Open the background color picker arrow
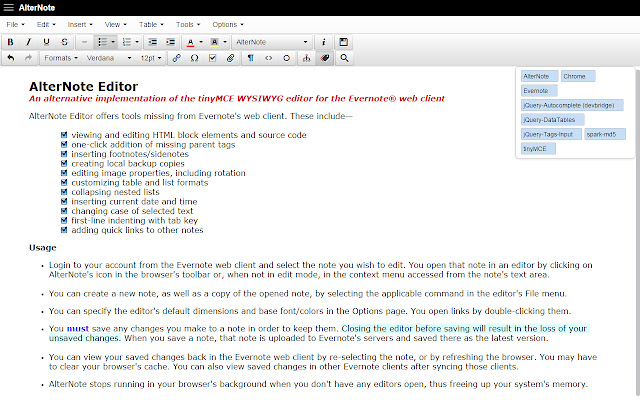The width and height of the screenshot is (640, 400). click(225, 42)
